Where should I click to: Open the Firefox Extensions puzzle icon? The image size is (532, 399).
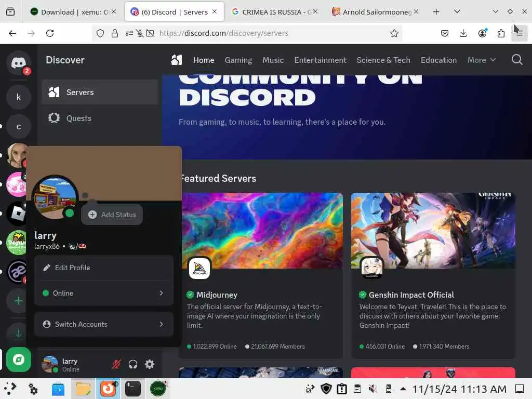[501, 33]
